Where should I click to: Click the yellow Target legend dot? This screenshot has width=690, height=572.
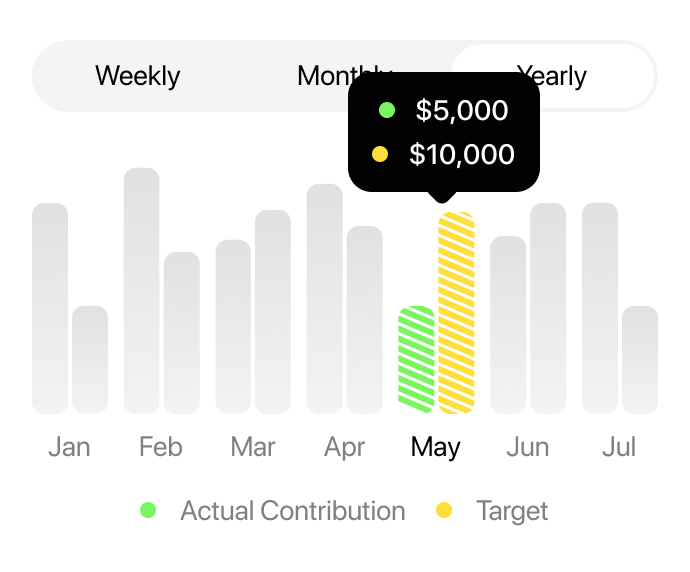(444, 511)
